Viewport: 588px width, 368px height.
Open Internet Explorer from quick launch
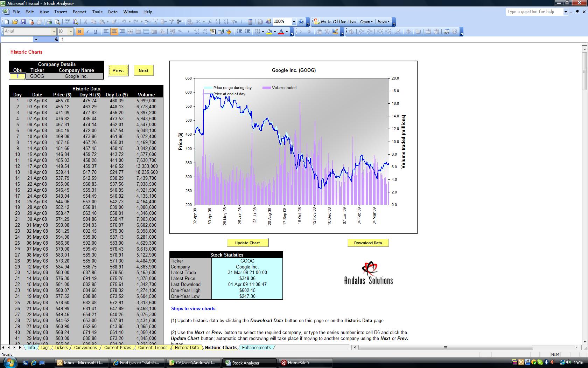(x=34, y=363)
